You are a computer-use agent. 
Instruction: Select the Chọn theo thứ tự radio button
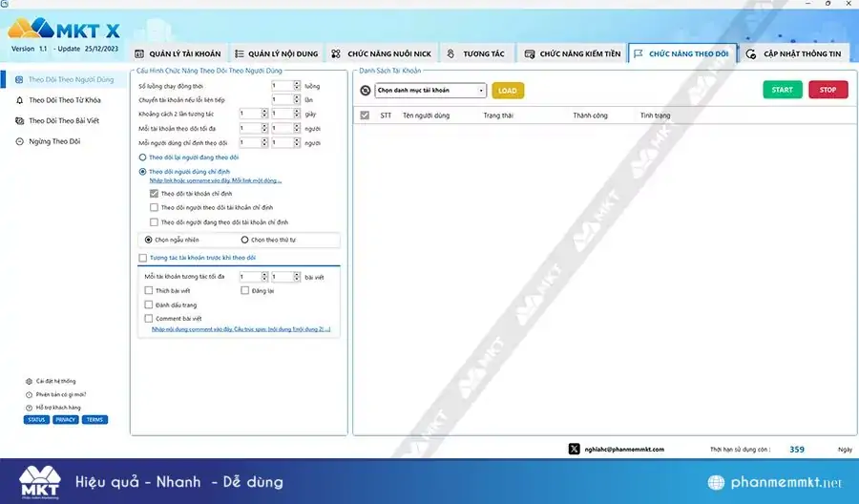(x=245, y=240)
